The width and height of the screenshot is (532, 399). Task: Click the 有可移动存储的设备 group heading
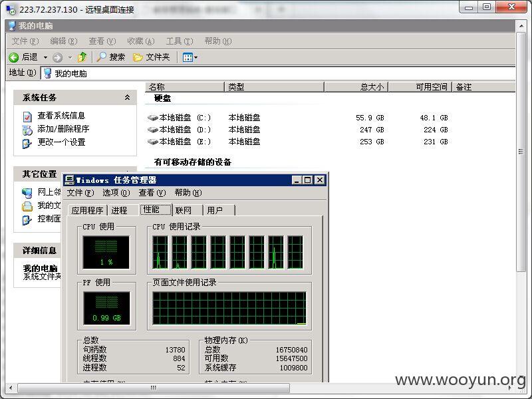(192, 162)
